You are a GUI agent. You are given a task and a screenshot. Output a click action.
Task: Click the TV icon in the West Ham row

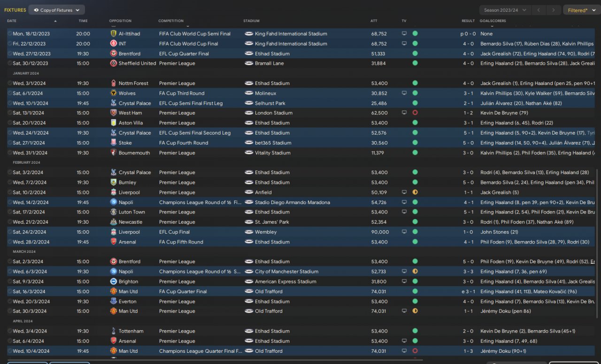pos(404,113)
